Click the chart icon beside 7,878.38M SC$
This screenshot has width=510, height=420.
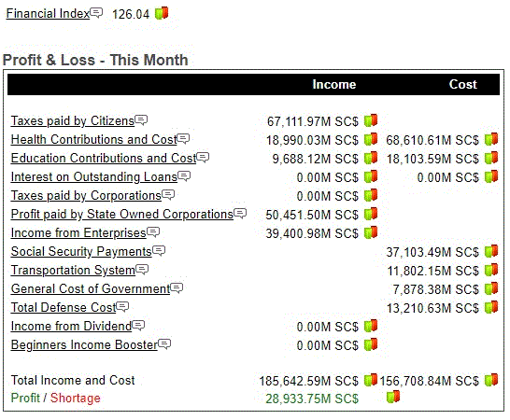(x=491, y=288)
